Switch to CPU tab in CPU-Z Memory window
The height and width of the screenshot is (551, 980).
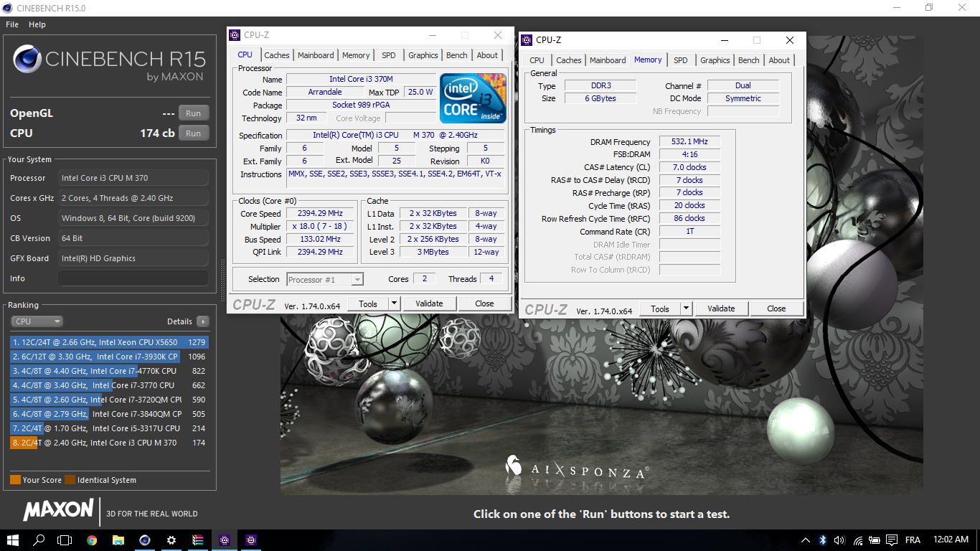pyautogui.click(x=537, y=60)
